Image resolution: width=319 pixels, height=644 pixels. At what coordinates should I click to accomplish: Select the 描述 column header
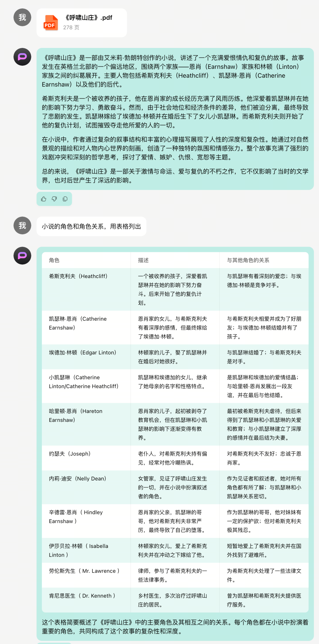(143, 260)
